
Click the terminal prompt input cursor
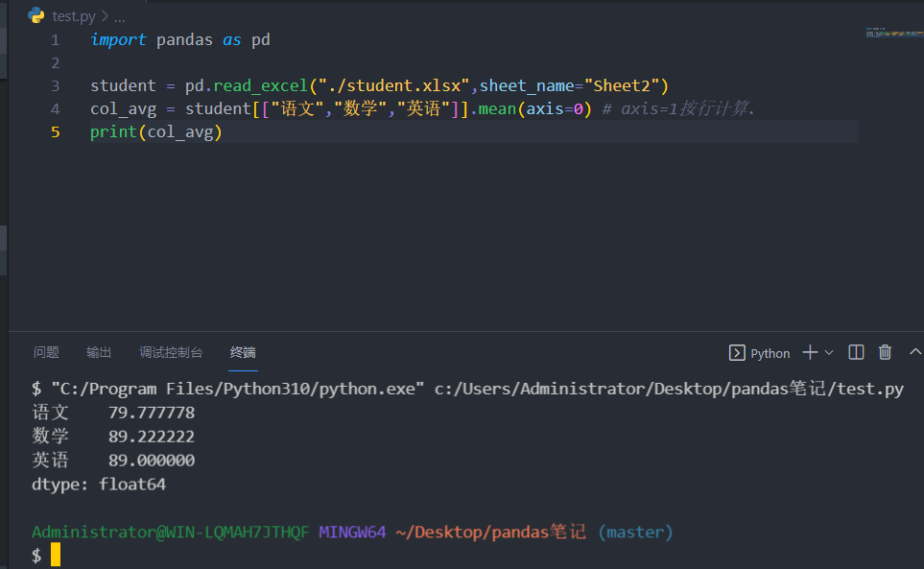56,555
